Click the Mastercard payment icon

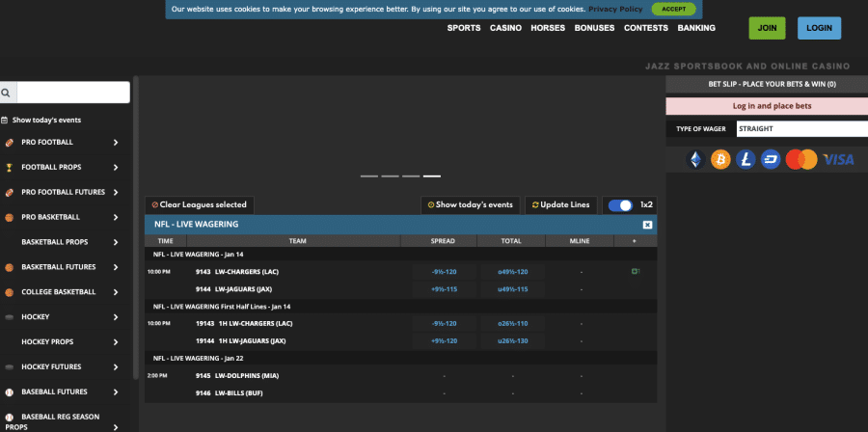pos(801,160)
